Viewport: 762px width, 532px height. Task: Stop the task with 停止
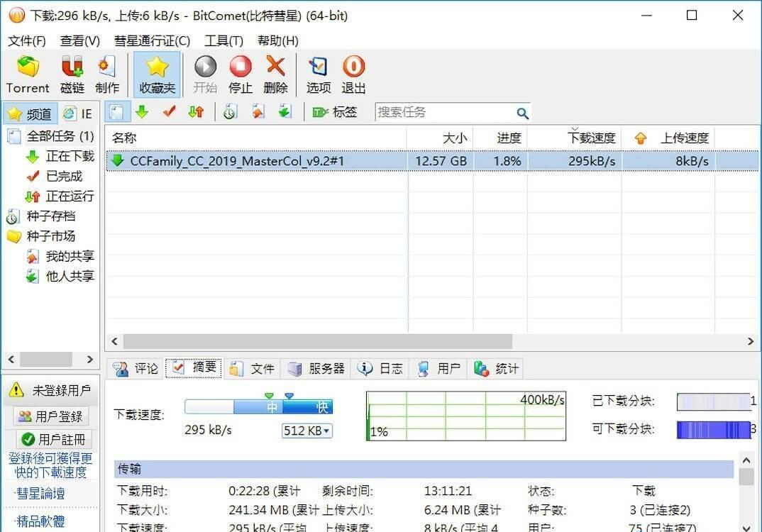[x=241, y=74]
